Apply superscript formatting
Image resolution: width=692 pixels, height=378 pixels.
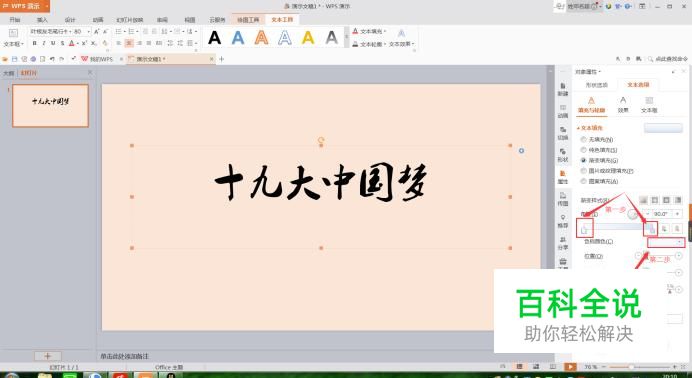pyautogui.click(x=84, y=43)
